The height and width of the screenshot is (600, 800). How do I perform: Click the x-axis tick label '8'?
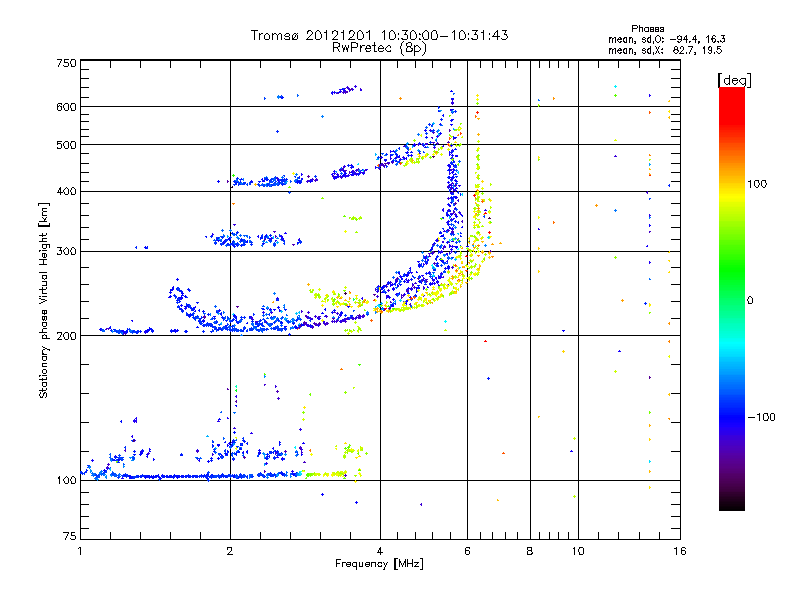point(530,551)
